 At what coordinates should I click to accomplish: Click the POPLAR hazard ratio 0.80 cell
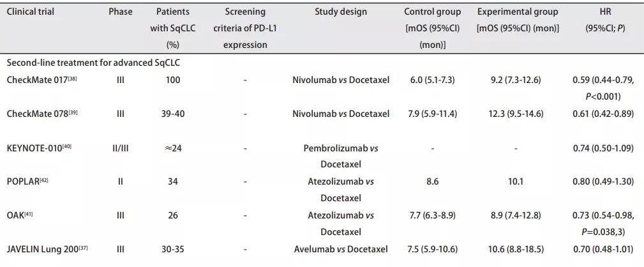(x=603, y=181)
